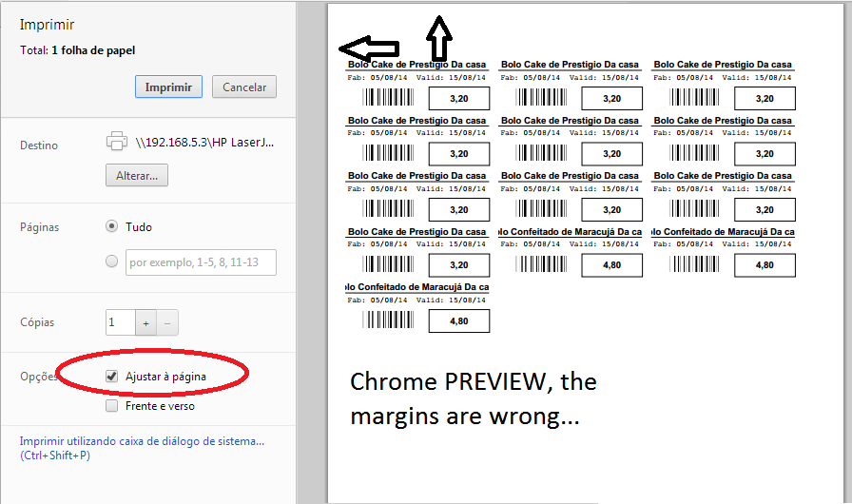Select the custom page range radio button
The height and width of the screenshot is (504, 852).
coord(111,262)
